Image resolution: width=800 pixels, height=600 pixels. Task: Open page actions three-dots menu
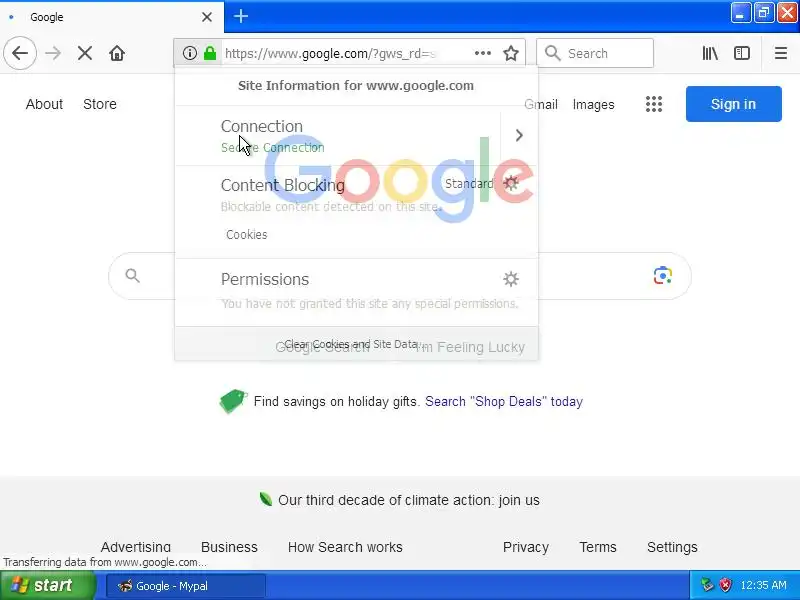pos(483,53)
